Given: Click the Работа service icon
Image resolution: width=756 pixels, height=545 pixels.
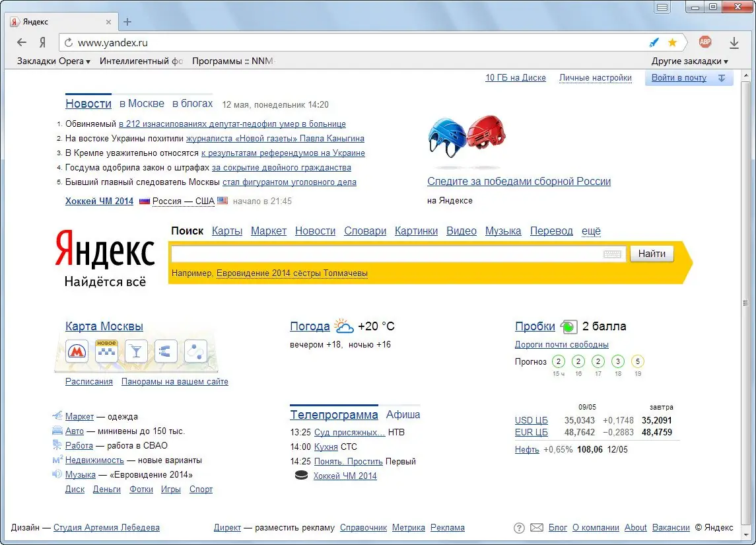Looking at the screenshot, I should [x=57, y=445].
